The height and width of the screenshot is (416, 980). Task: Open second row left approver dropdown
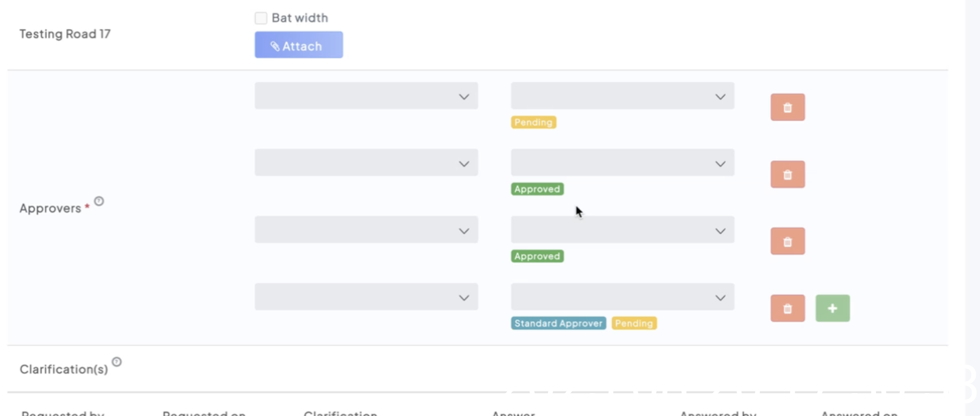[366, 163]
